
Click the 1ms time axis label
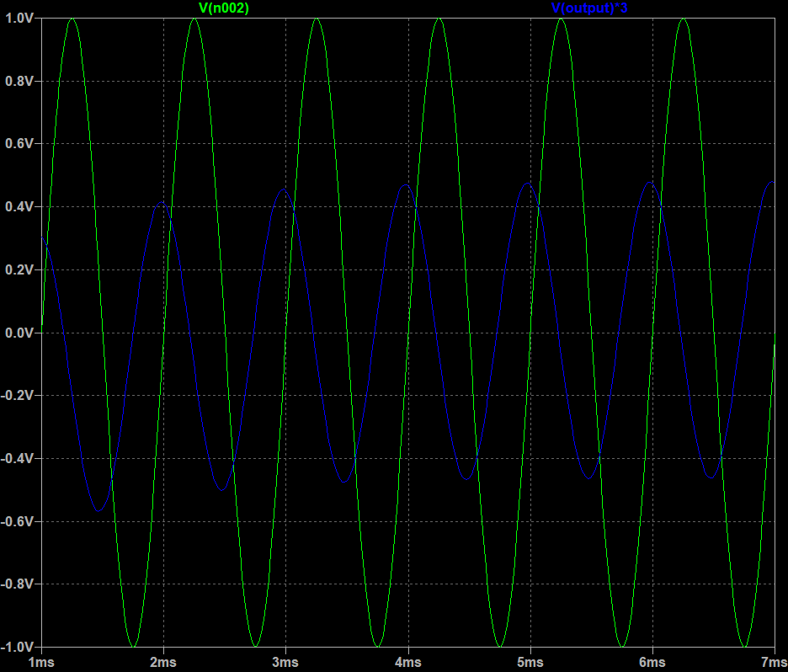click(41, 662)
